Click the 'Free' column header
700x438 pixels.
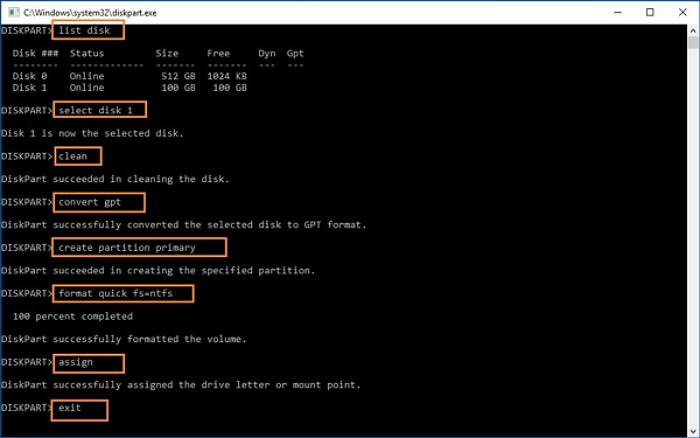click(218, 53)
